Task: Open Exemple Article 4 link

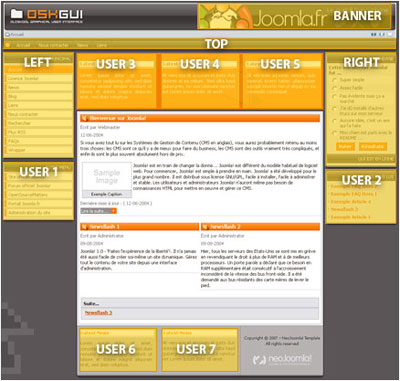Action: pyautogui.click(x=351, y=202)
